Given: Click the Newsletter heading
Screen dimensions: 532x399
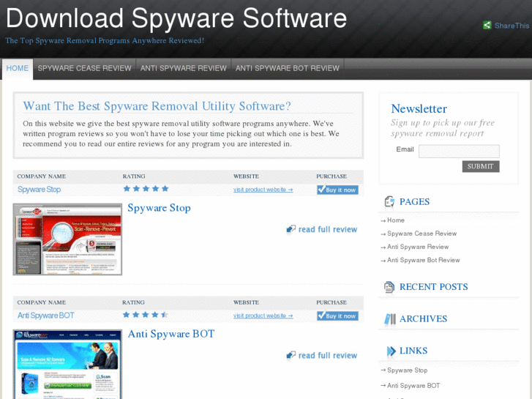Looking at the screenshot, I should click(x=419, y=108).
